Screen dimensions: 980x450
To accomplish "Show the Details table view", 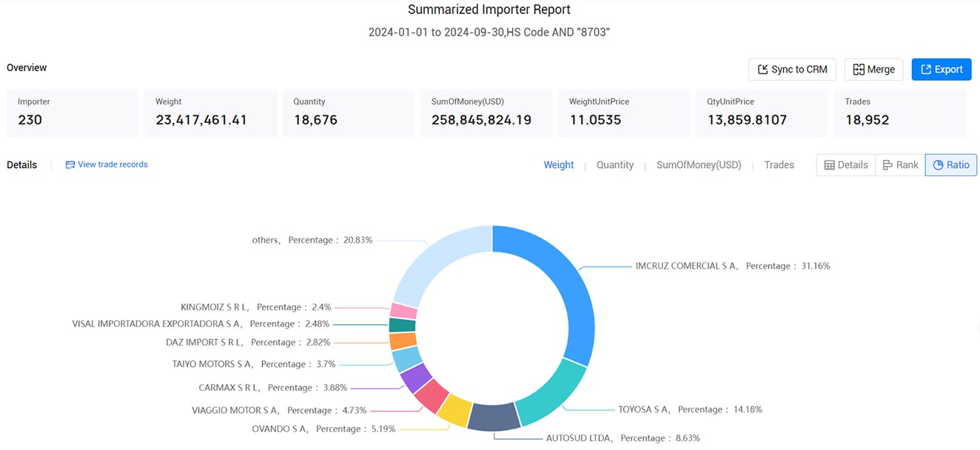I will 846,165.
